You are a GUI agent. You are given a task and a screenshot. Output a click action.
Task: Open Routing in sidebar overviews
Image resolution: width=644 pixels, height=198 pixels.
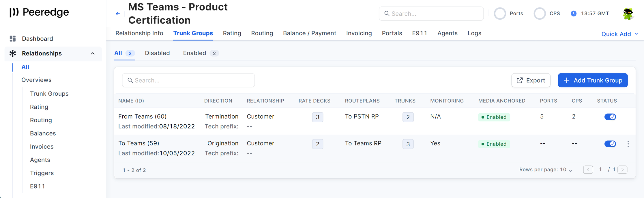(41, 120)
